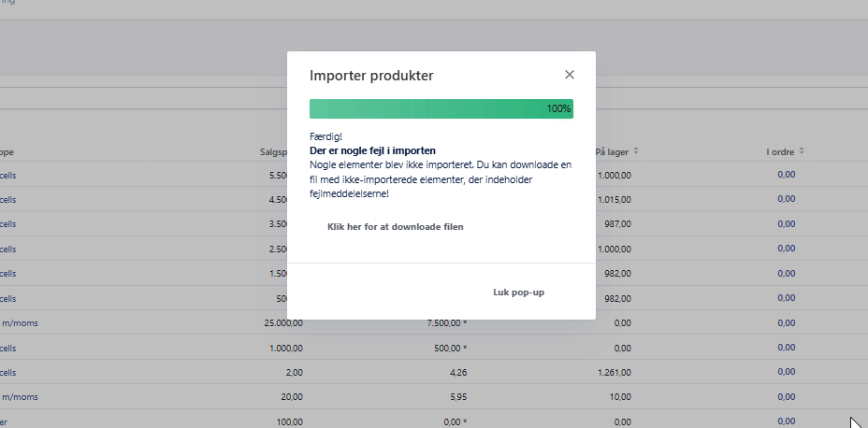Image resolution: width=868 pixels, height=428 pixels.
Task: Open I ordre value for 1.261,00 stock row
Action: coord(786,371)
